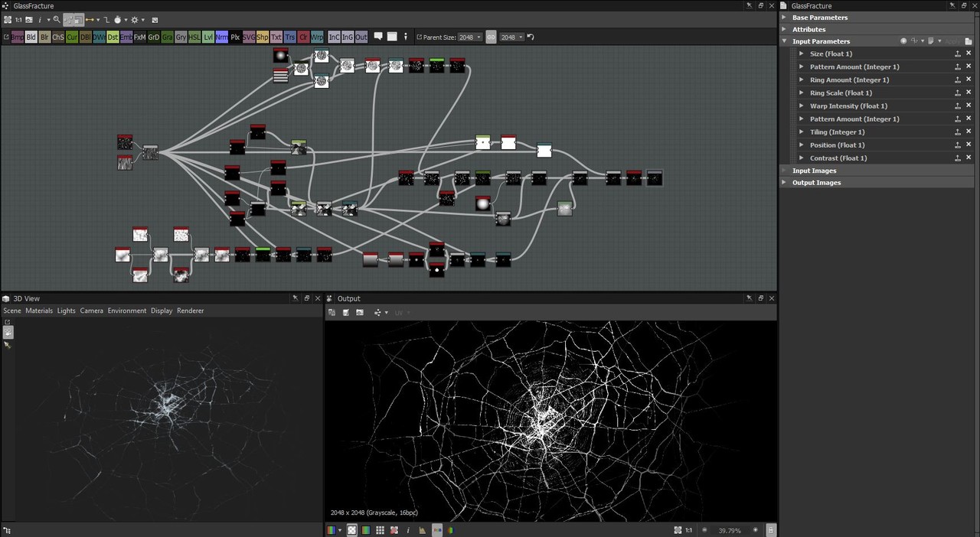Viewport: 980px width, 537px height.
Task: Toggle 1:1 zoom in graph toolbar
Action: [18, 20]
